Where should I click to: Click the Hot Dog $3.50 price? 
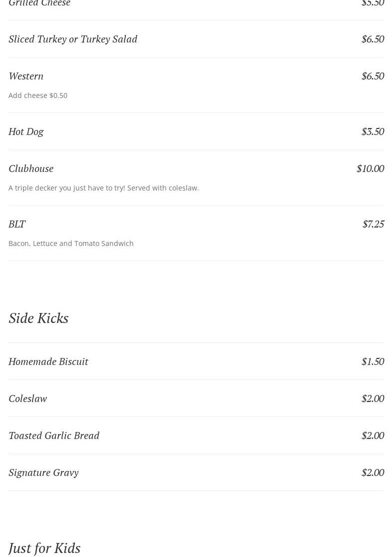point(373,131)
